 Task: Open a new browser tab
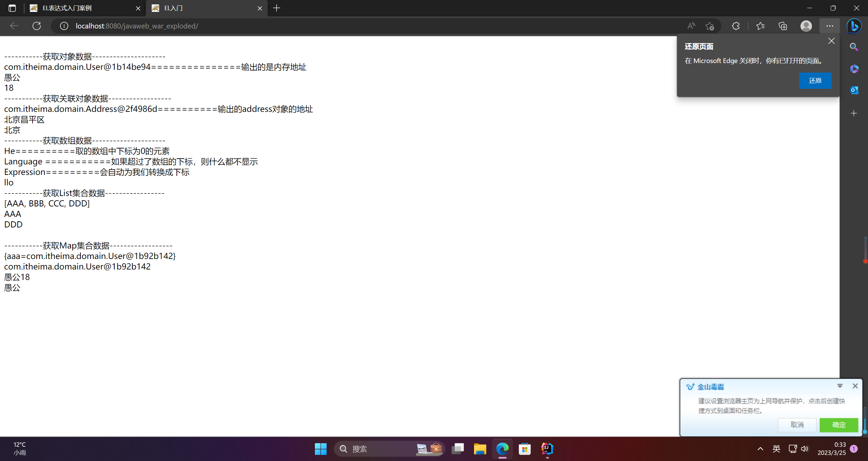(x=277, y=8)
